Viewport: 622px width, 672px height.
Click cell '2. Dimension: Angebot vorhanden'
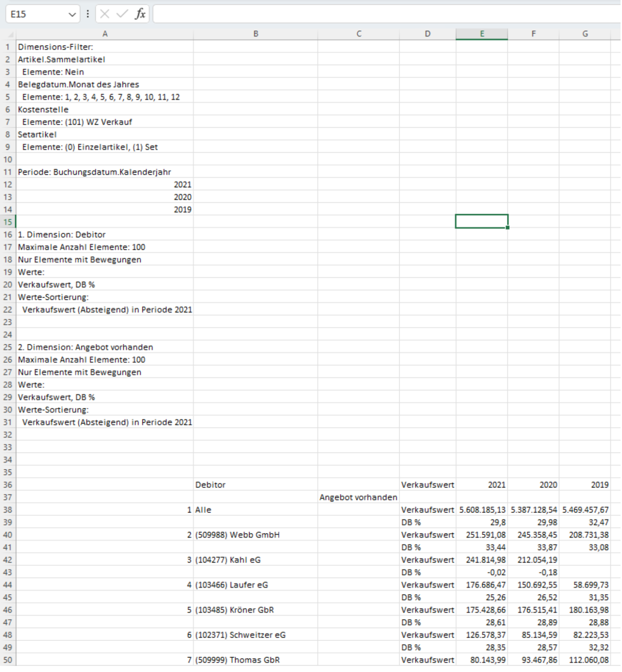click(105, 347)
